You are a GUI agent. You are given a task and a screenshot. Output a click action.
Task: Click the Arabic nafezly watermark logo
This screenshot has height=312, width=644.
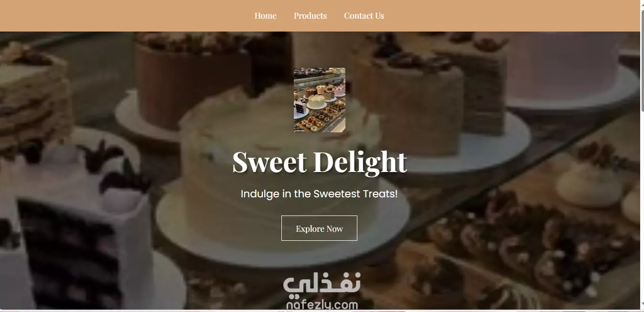(x=322, y=284)
